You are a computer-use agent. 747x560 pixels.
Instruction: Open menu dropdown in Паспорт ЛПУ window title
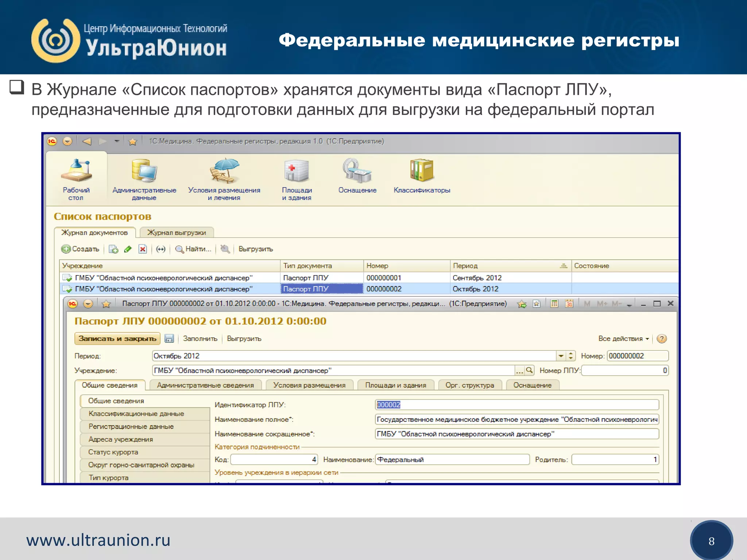(88, 304)
